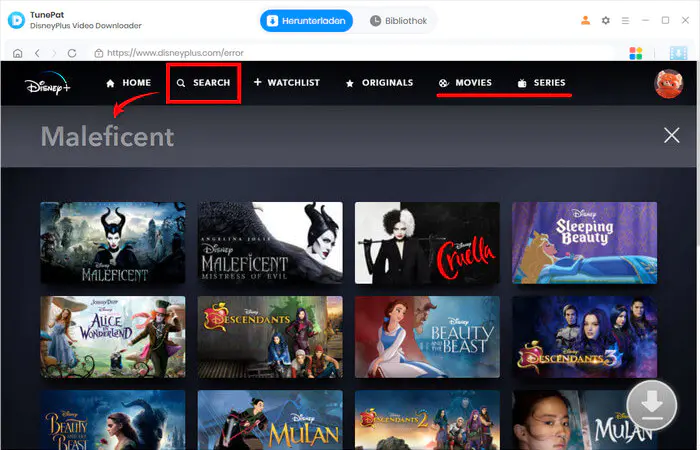Select the Sleeping Beauty thumbnail
The width and height of the screenshot is (700, 450).
[584, 242]
